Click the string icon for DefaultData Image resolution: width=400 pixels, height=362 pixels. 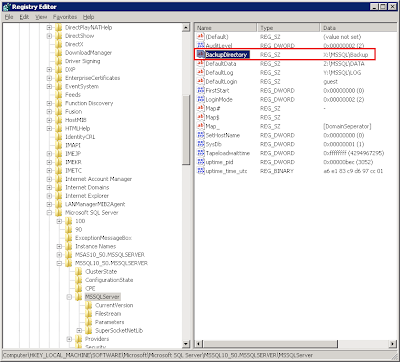pos(201,64)
